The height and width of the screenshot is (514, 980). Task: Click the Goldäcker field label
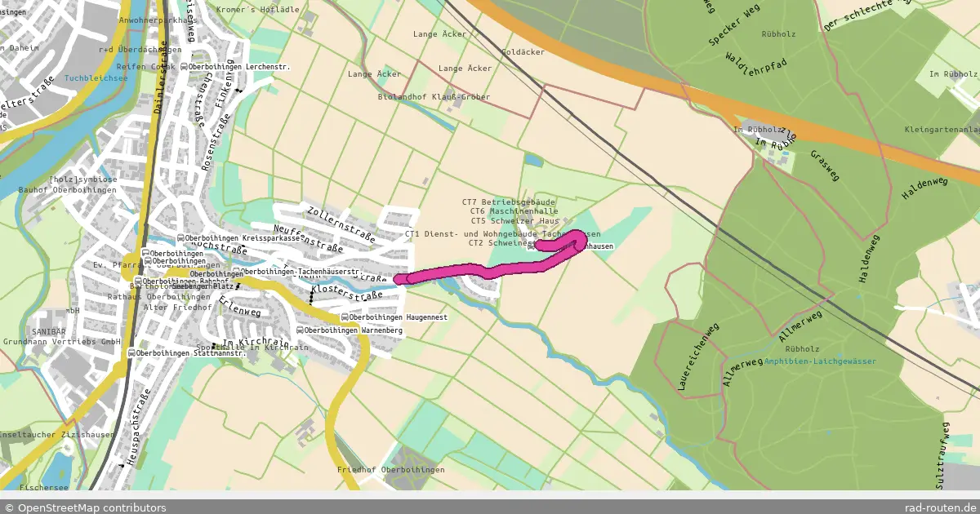523,51
